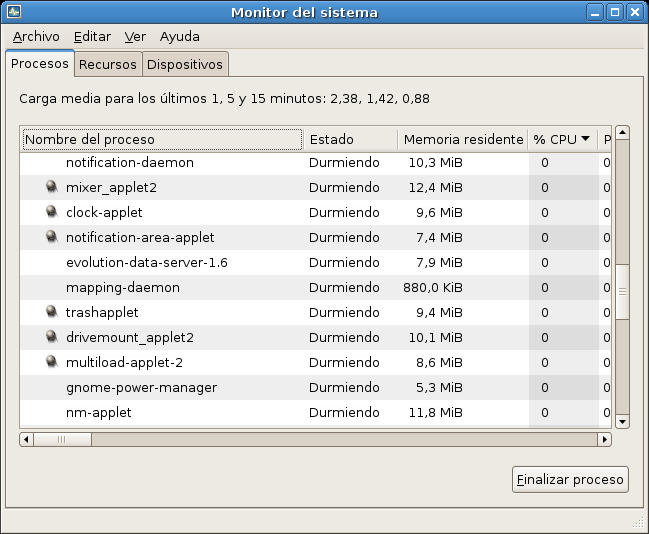Sort by Nombre del proceso column
Viewport: 649px width, 534px height.
160,139
